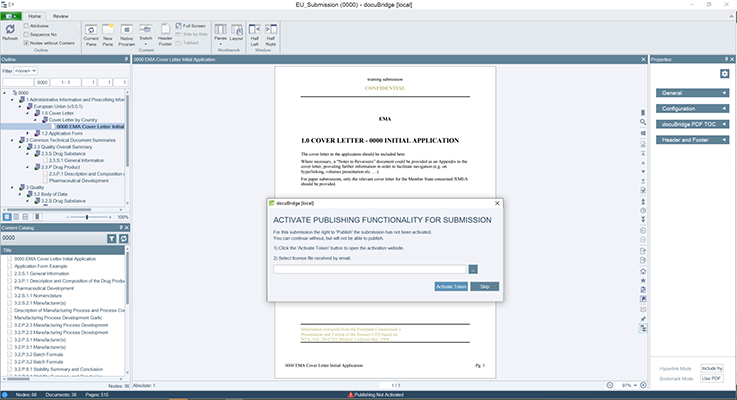Select 3.2 Body of Data node

click(x=50, y=194)
